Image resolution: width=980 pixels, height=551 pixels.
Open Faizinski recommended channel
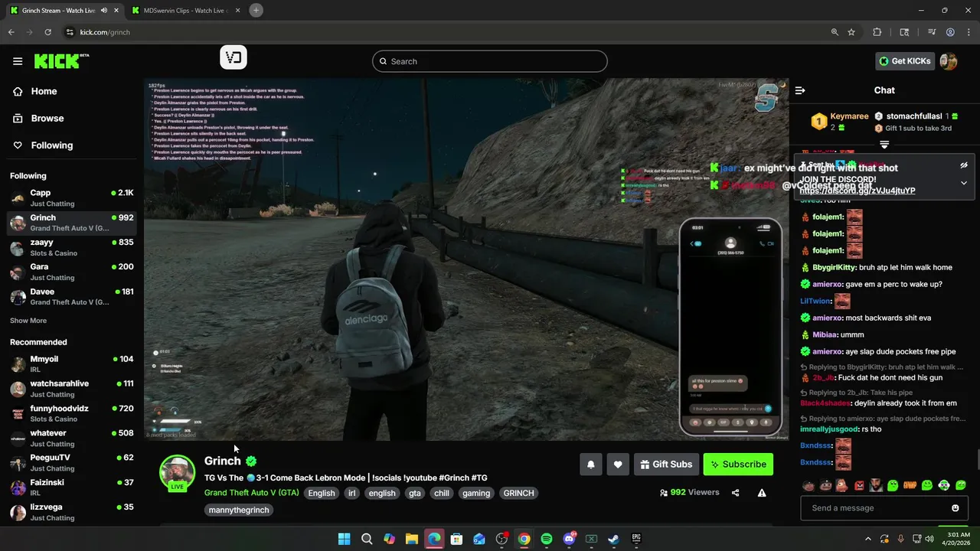point(72,487)
